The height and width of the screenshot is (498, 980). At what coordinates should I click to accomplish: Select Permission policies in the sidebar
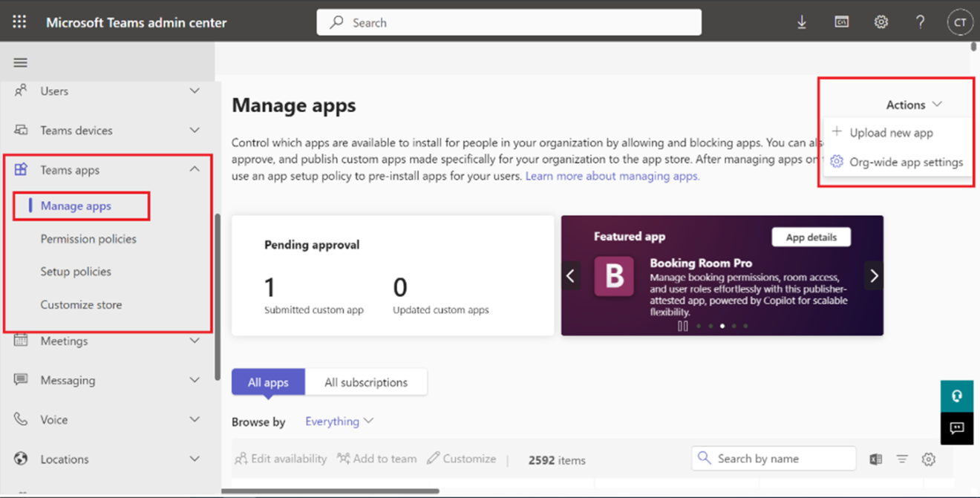coord(88,238)
